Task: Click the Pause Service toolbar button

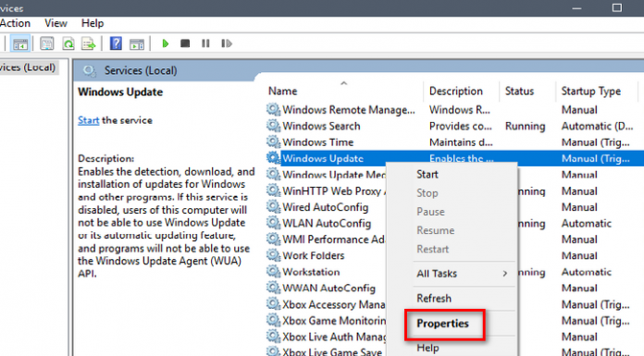Action: coord(205,43)
